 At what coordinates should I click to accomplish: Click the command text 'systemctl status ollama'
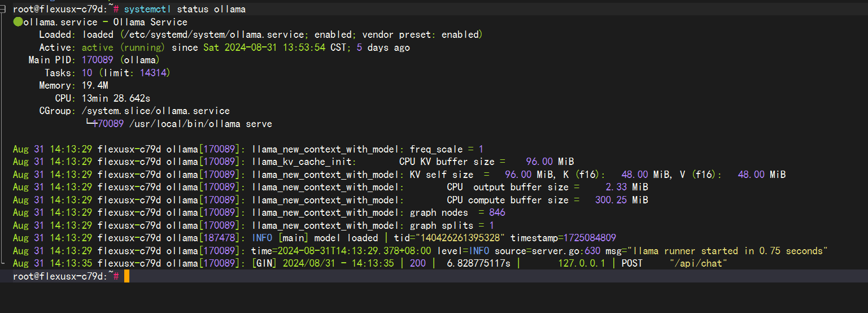pos(185,10)
